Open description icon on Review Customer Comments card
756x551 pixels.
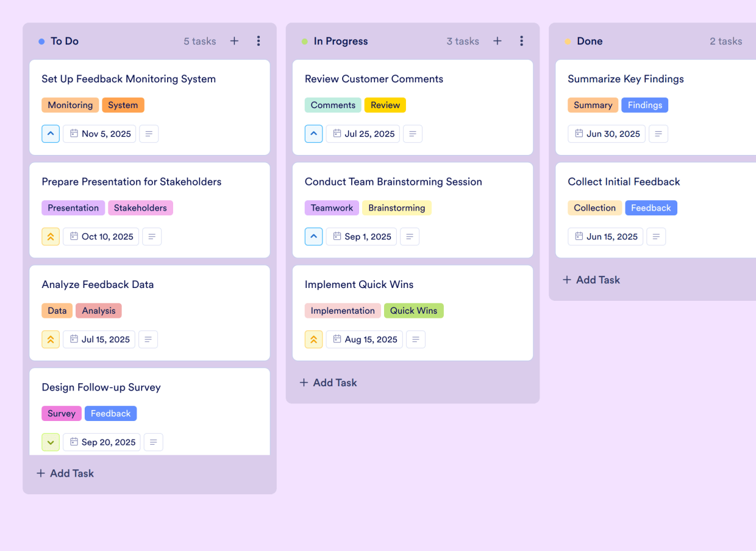(x=413, y=134)
